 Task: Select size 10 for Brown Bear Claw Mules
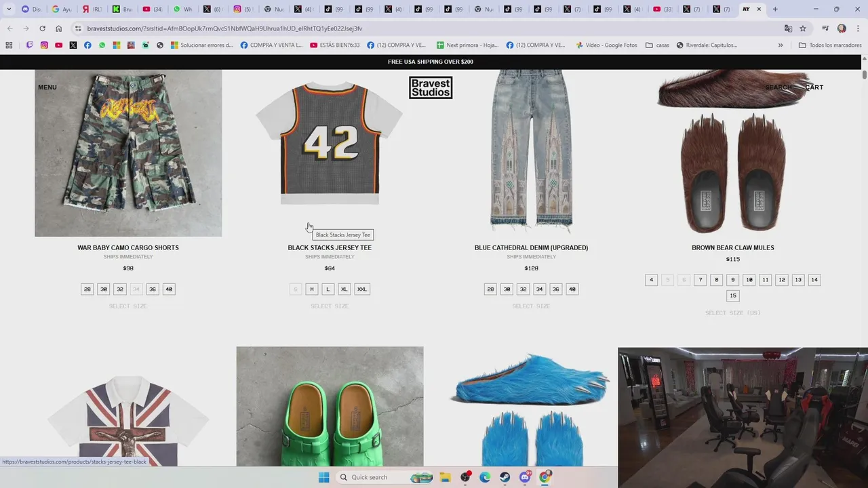pyautogui.click(x=749, y=280)
